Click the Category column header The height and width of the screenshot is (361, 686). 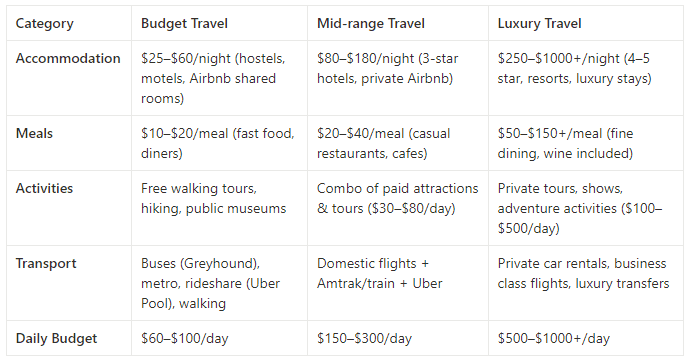click(69, 23)
